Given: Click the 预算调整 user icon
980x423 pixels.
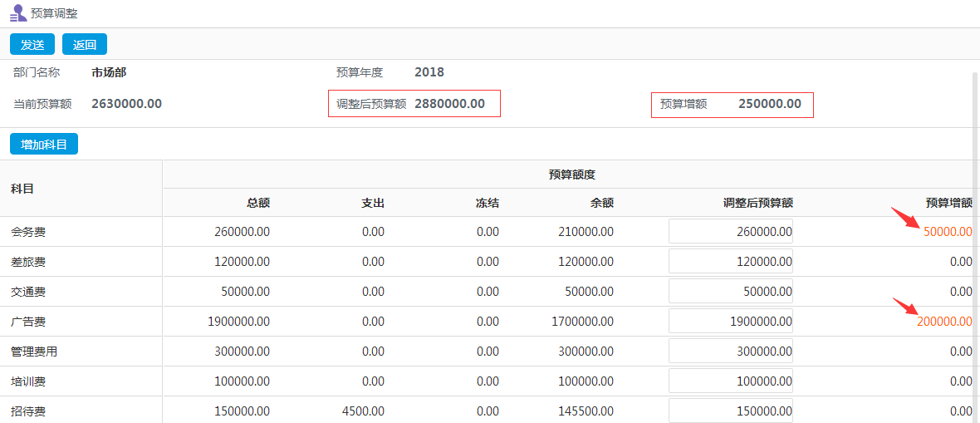Looking at the screenshot, I should tap(17, 13).
